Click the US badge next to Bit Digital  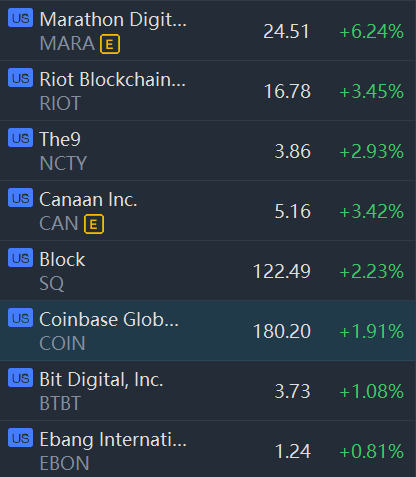21,378
